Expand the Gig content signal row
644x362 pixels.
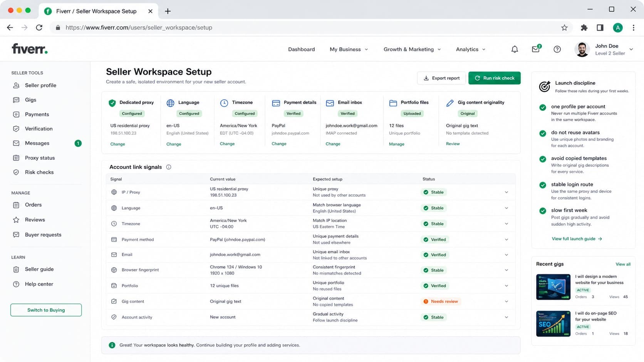coord(506,301)
